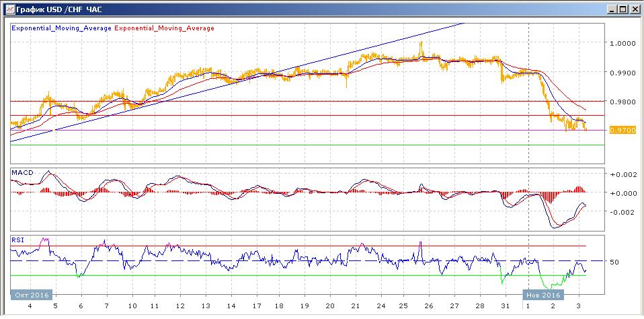Click the current price tag 0.9700
This screenshot has height=319, width=644.
coord(622,130)
